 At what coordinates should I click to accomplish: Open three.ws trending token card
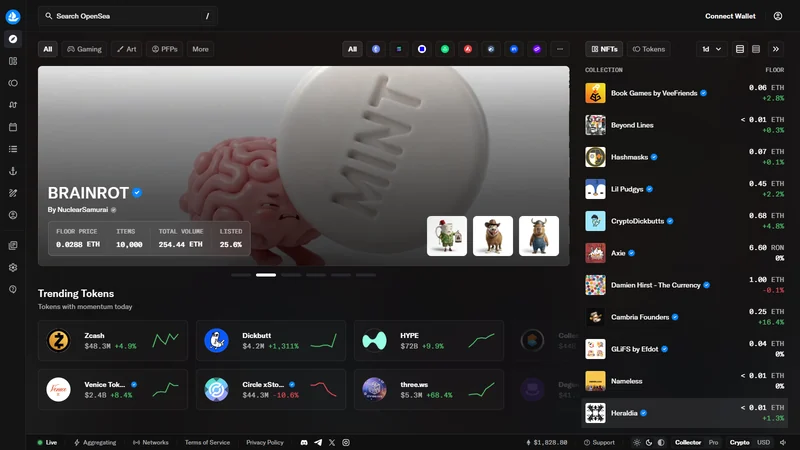429,389
